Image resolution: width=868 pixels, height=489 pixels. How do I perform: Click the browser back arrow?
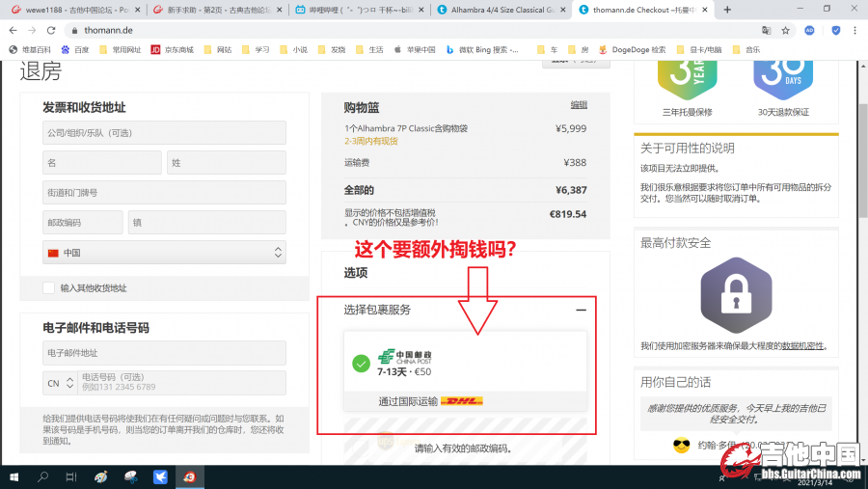[13, 30]
